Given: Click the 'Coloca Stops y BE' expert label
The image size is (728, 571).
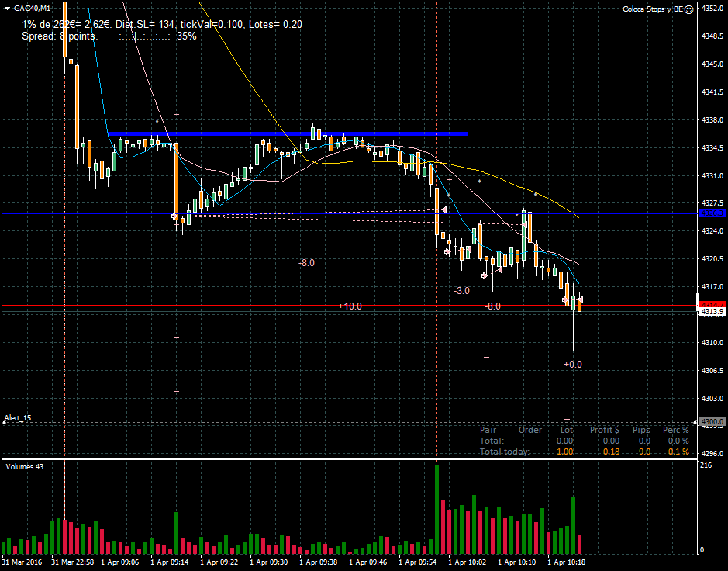Looking at the screenshot, I should pos(653,9).
